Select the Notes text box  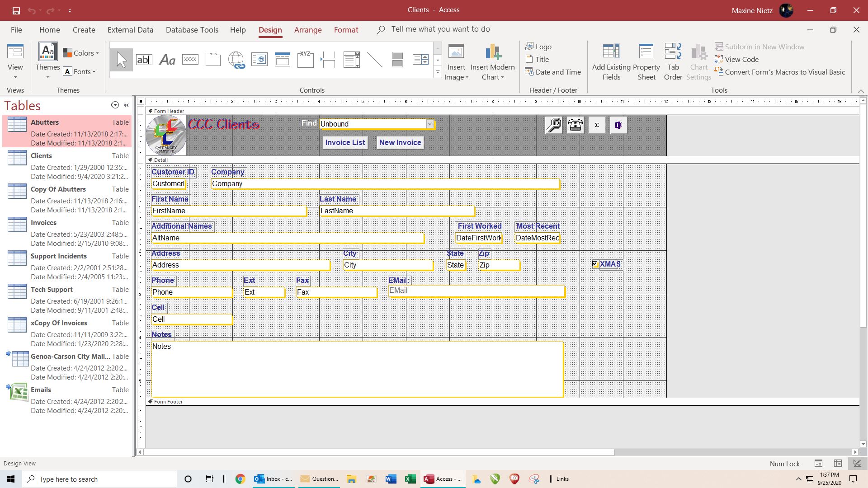(x=357, y=369)
